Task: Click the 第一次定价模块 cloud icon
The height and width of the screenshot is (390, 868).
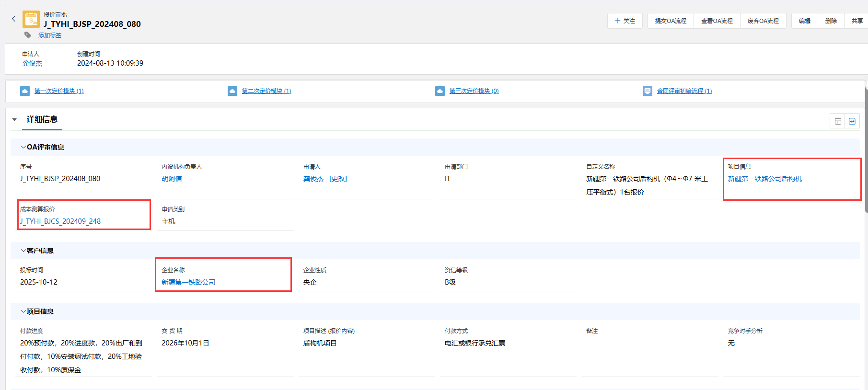Action: 25,91
